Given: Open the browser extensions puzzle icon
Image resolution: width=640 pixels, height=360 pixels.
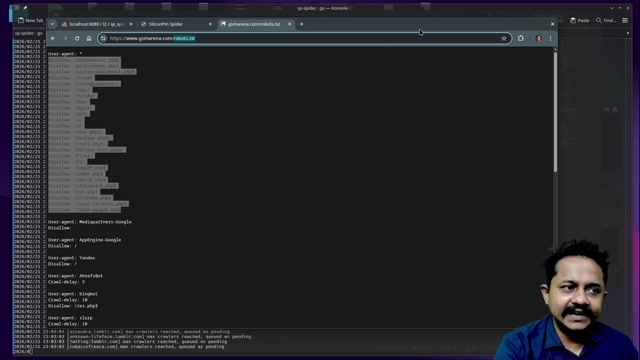Looking at the screenshot, I should [x=521, y=38].
